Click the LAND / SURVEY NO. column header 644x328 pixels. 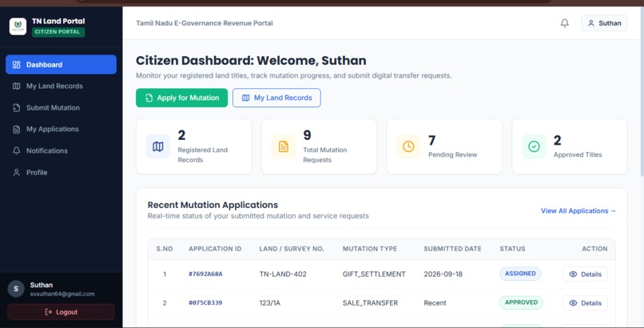tap(292, 249)
